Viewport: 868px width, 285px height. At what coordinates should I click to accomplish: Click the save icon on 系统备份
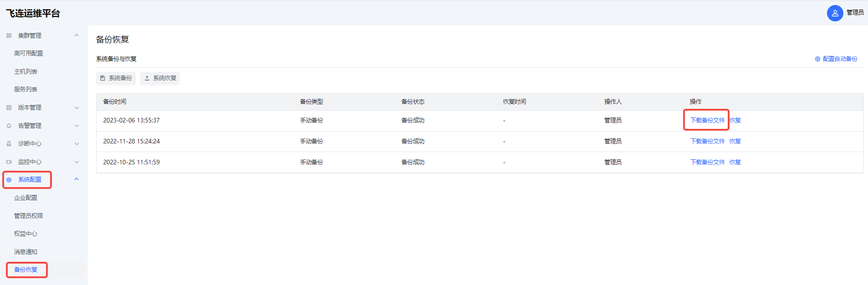pos(102,78)
